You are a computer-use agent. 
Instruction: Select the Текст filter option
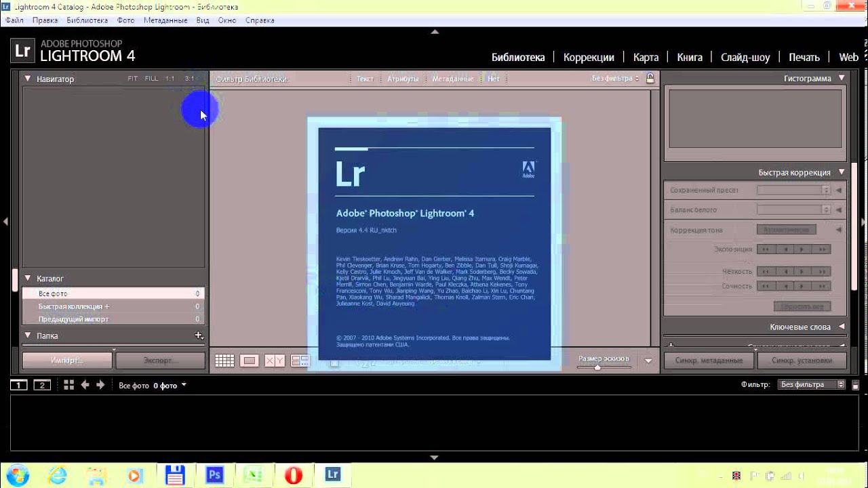pos(365,79)
